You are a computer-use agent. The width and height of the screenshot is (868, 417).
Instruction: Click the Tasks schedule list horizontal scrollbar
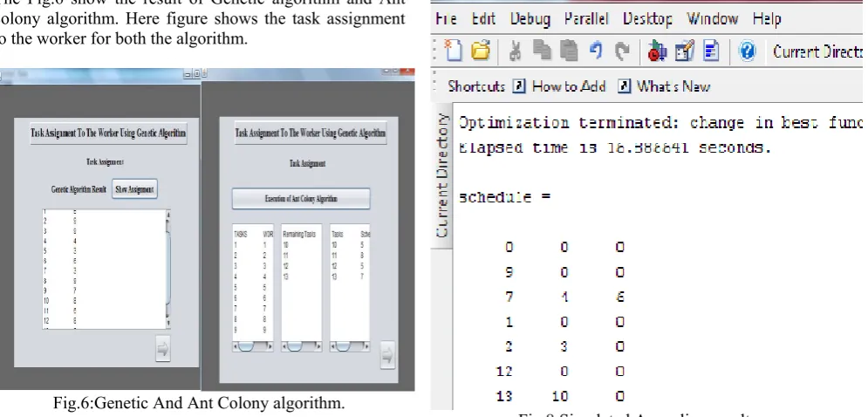350,346
